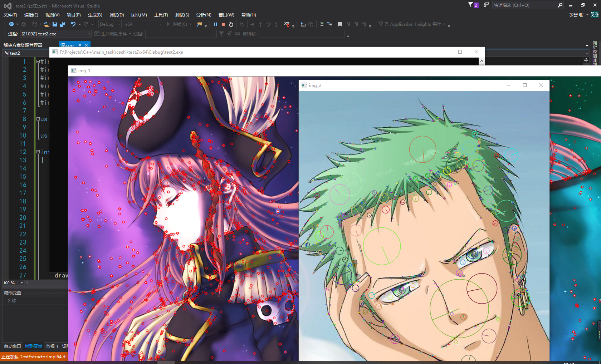Open the 分析(N) menu
Viewport: 601px width, 364px height.
click(x=204, y=15)
